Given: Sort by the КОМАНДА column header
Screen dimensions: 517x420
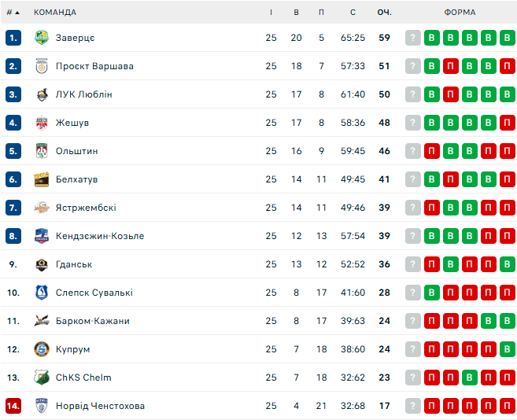Looking at the screenshot, I should click(x=55, y=12).
